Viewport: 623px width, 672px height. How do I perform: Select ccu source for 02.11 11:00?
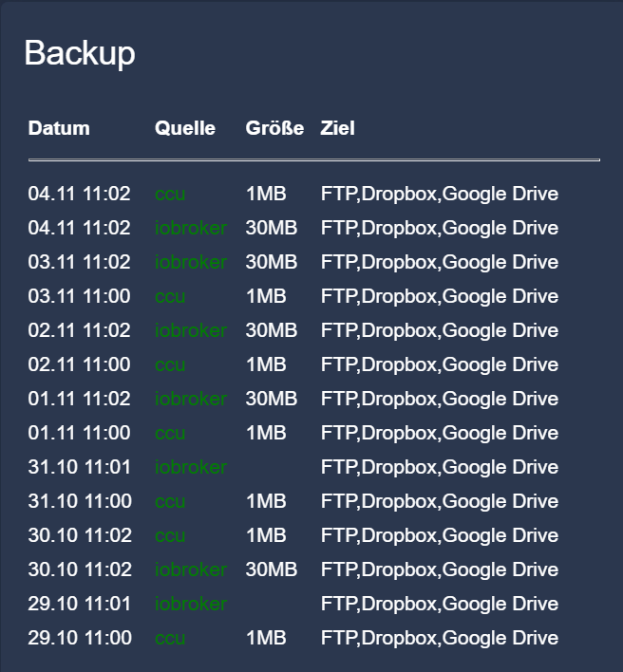pos(170,364)
